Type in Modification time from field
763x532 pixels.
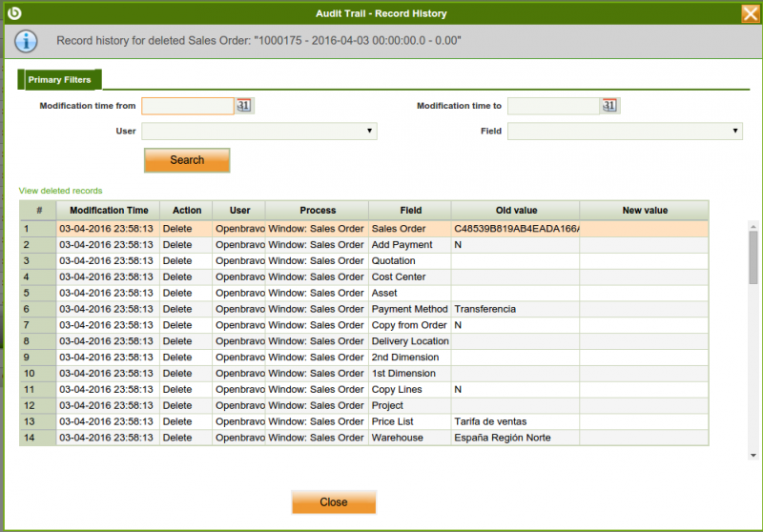(x=188, y=106)
